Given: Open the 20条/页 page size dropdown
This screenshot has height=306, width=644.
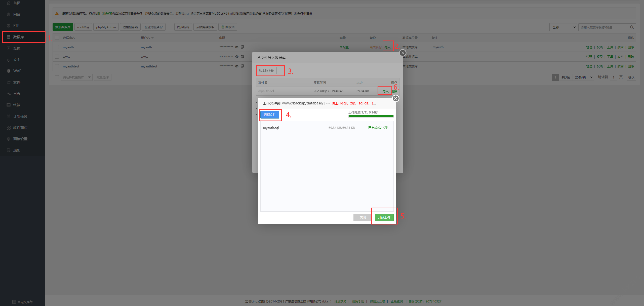Looking at the screenshot, I should pyautogui.click(x=583, y=77).
